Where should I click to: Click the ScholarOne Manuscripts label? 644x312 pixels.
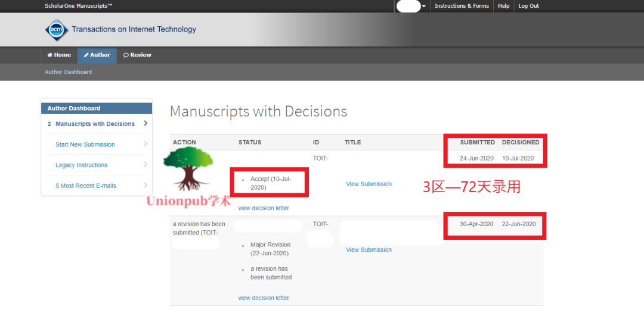[x=79, y=6]
